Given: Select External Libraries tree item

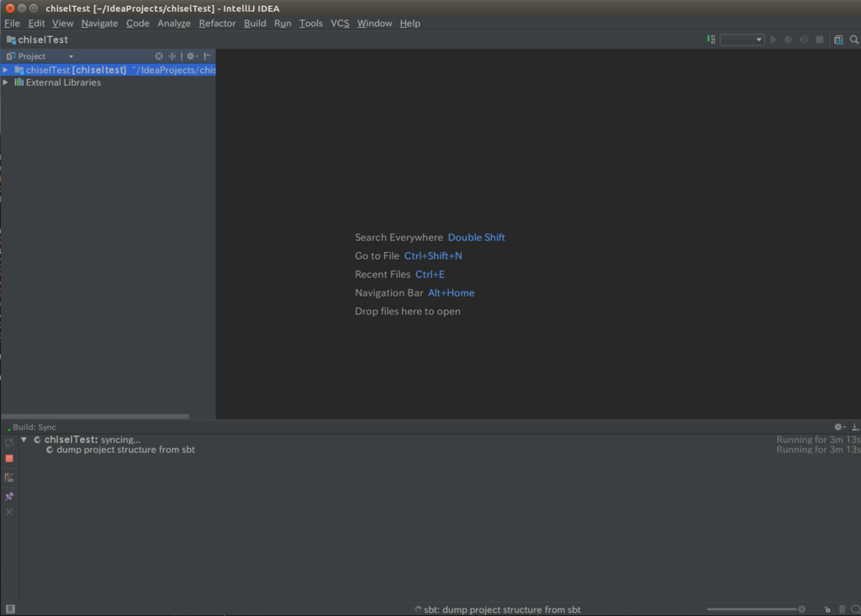Looking at the screenshot, I should pos(63,82).
